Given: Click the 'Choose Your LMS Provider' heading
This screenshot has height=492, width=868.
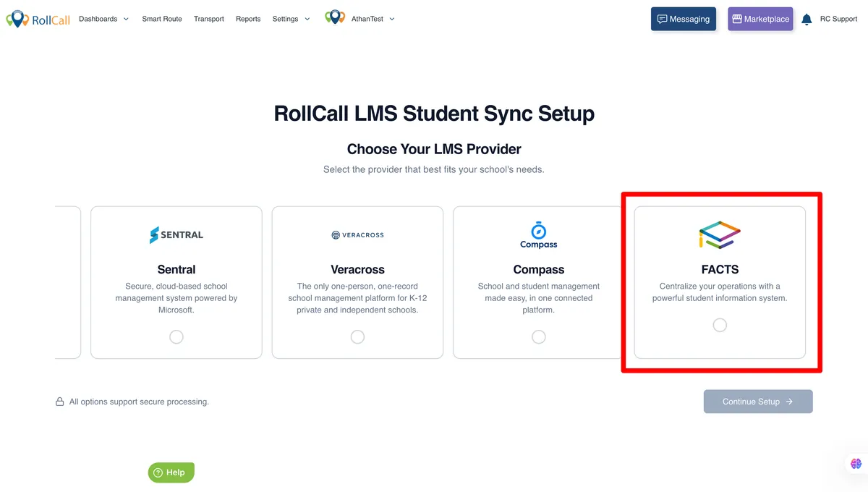Looking at the screenshot, I should pos(434,149).
